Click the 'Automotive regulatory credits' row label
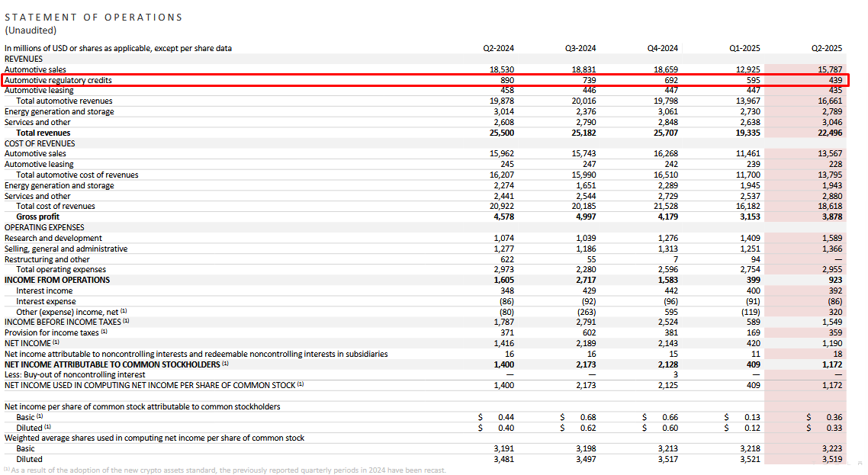This screenshot has width=868, height=475. tap(58, 80)
